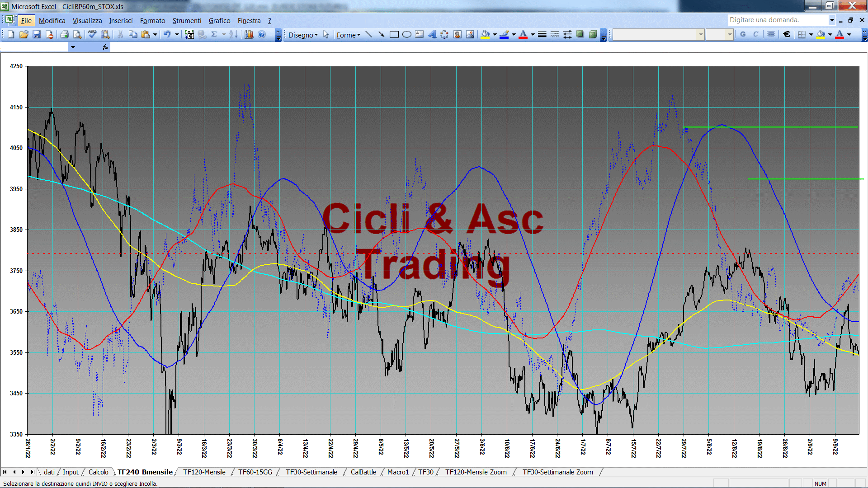Open a file with the Open folder icon
The height and width of the screenshot is (488, 868).
pyautogui.click(x=24, y=34)
